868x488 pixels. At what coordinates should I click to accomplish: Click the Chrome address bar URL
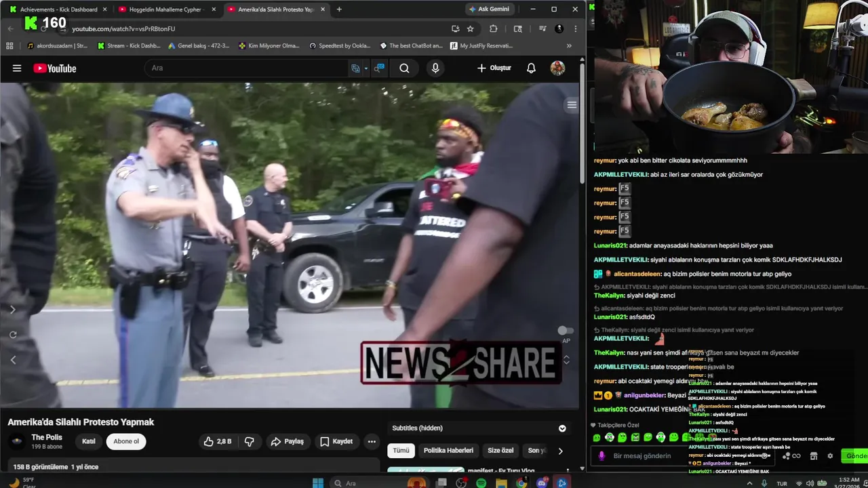coord(123,29)
